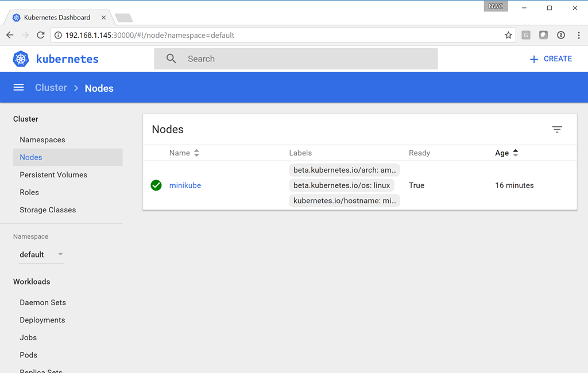Open the Chrome three-dot menu
The image size is (588, 373).
579,35
